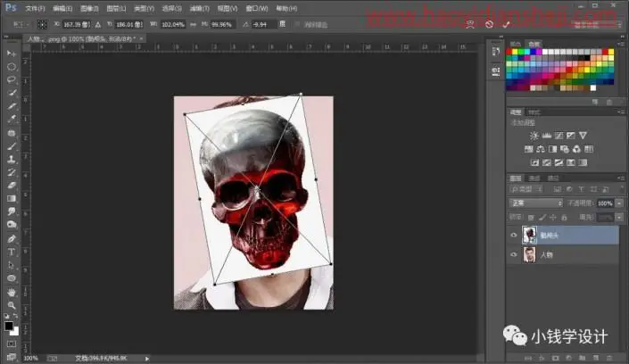Select the Dodge tool
Image resolution: width=629 pixels, height=364 pixels.
12,224
